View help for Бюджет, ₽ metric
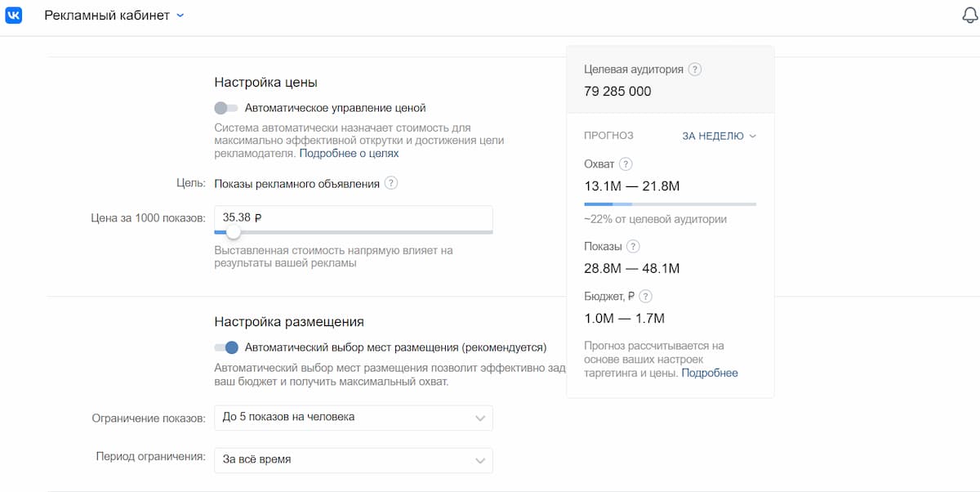Screen dimensions: 980x492 [x=645, y=296]
